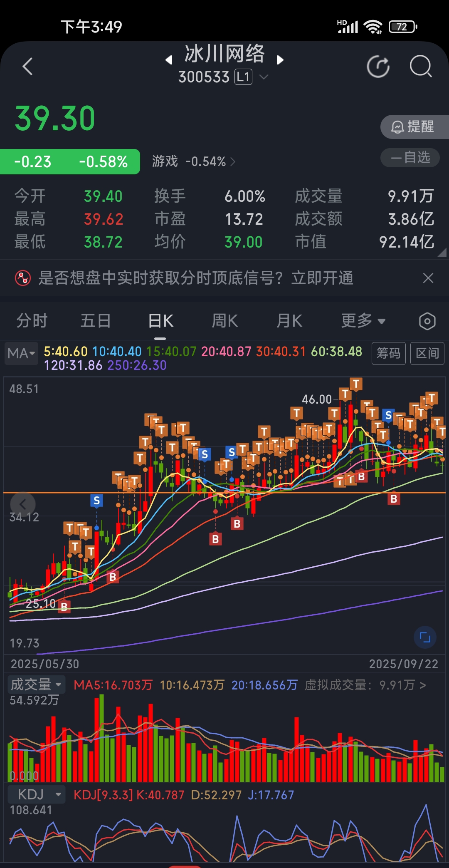Go to previous stock with left triangle

[x=169, y=60]
